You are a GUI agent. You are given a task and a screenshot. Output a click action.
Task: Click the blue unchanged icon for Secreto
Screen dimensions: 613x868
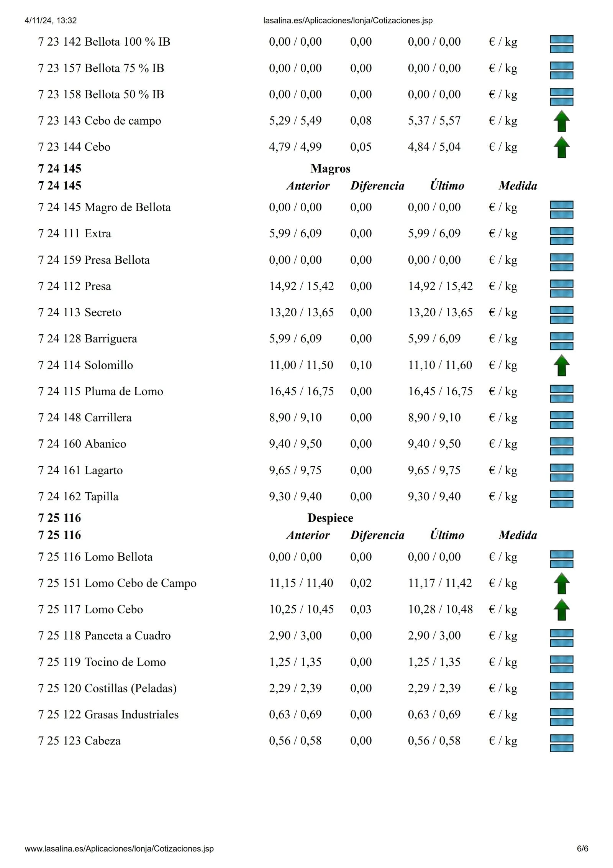point(562,315)
